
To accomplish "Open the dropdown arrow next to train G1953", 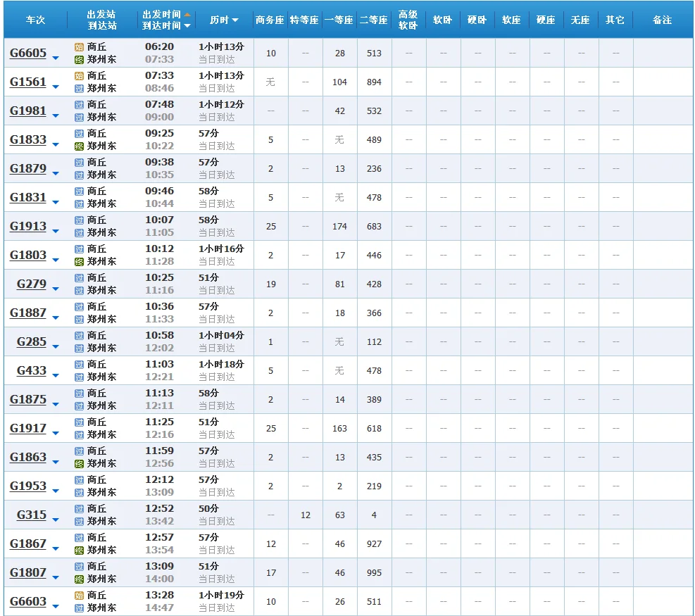I will click(56, 489).
